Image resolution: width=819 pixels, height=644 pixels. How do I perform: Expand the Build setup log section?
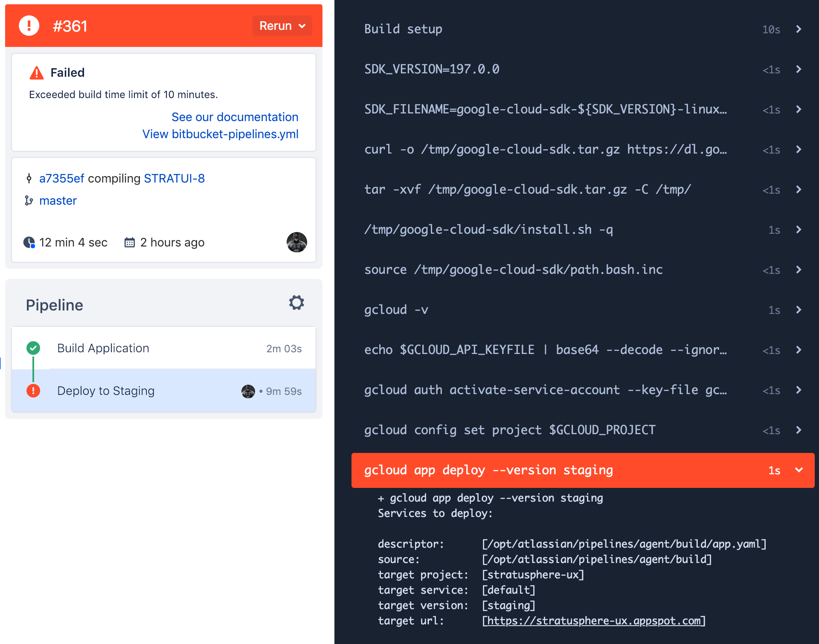(x=583, y=29)
